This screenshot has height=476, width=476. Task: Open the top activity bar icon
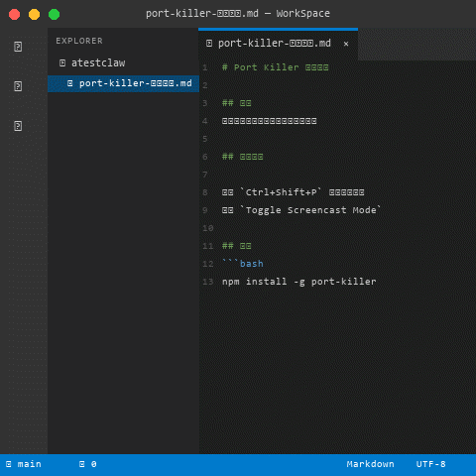click(18, 47)
